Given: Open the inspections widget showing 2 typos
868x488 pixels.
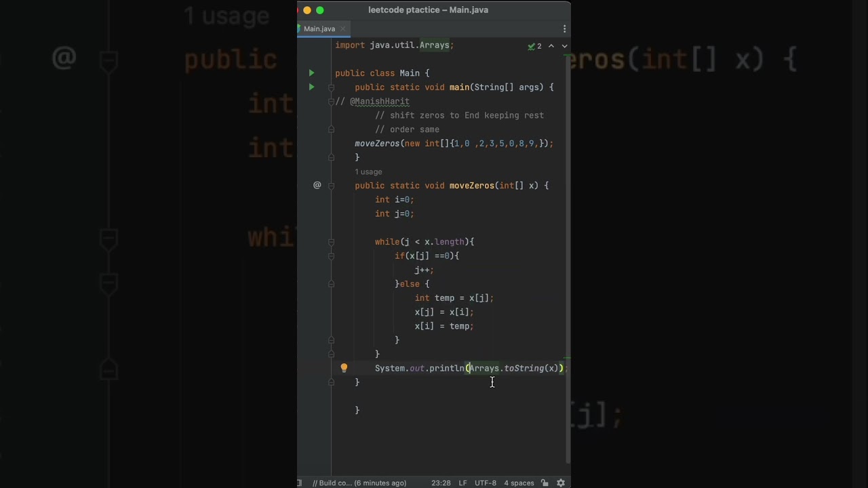Looking at the screenshot, I should (535, 46).
